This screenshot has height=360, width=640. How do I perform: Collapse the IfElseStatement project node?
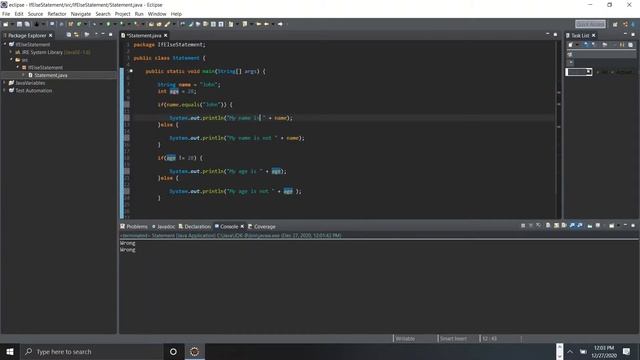(5, 44)
